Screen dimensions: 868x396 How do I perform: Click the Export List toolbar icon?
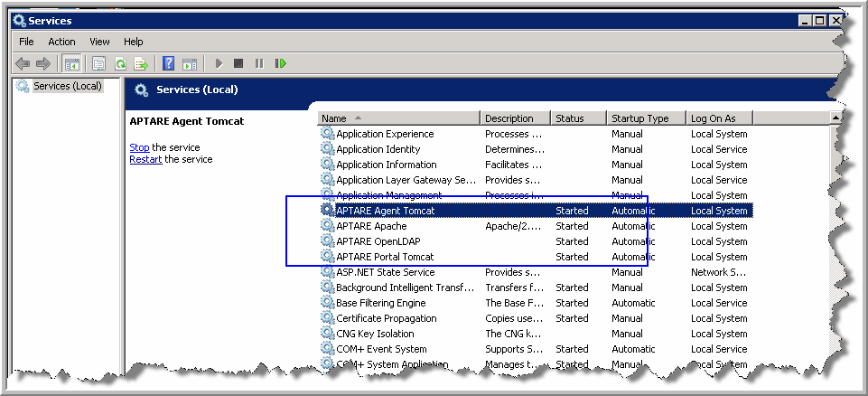(141, 63)
